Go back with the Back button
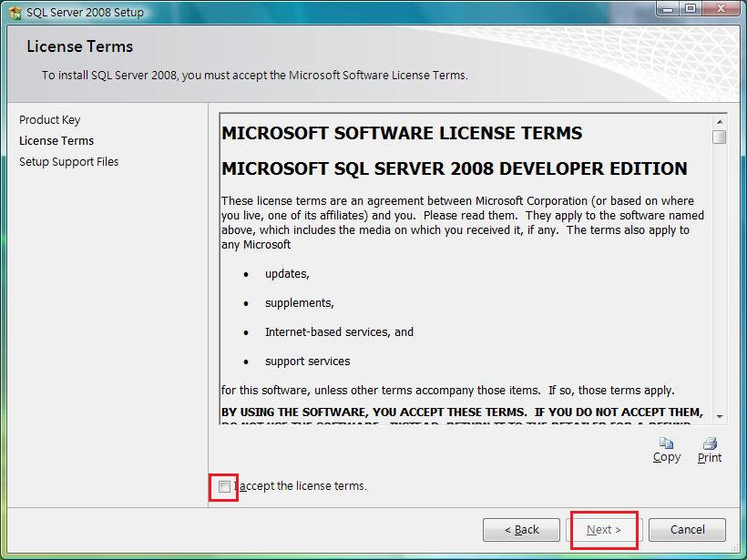The width and height of the screenshot is (747, 560). tap(521, 530)
